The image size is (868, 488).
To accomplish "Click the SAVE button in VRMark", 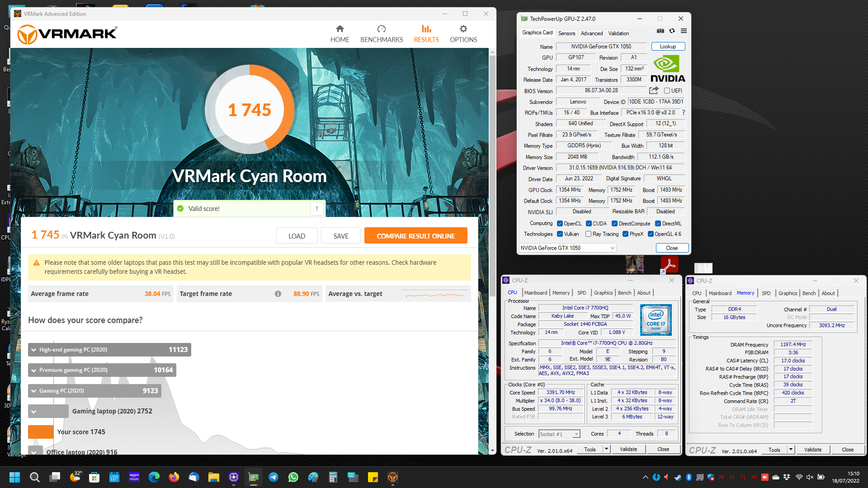I will [x=341, y=236].
